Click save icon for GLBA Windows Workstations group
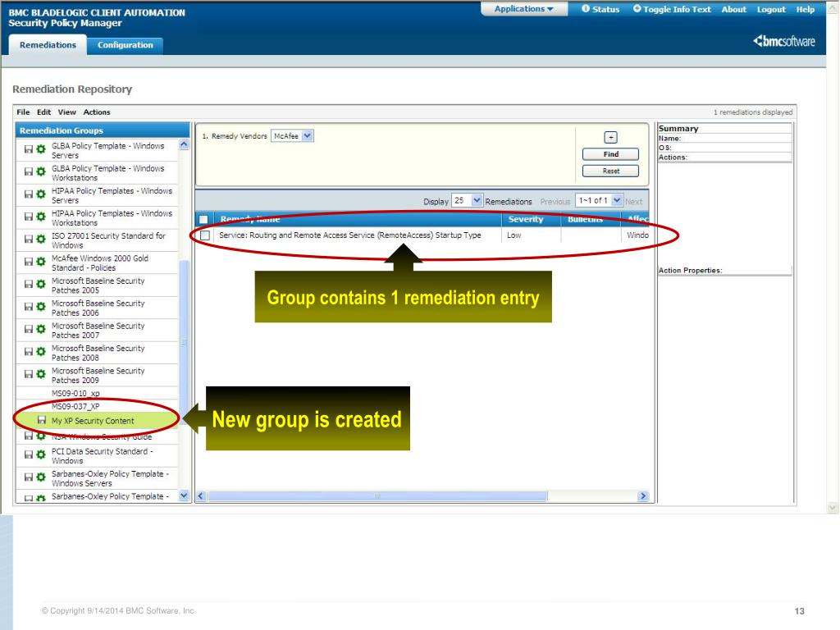Screen dimensions: 840x630 click(x=29, y=172)
